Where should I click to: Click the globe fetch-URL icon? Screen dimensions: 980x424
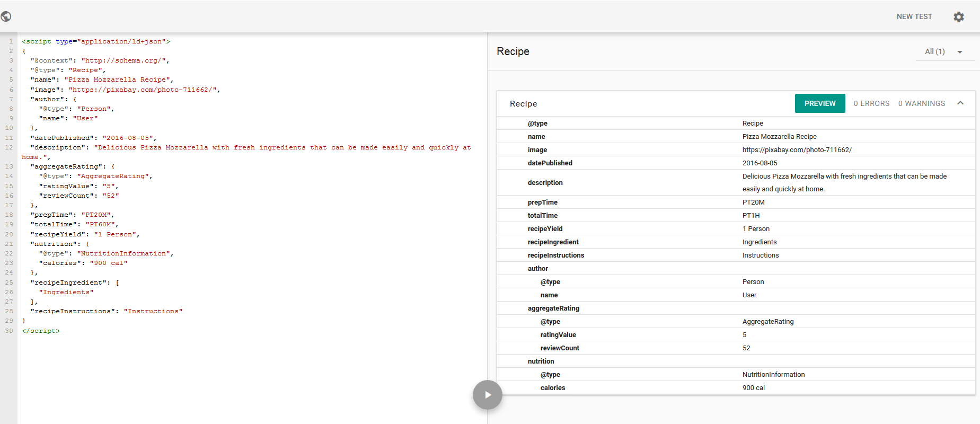click(6, 16)
